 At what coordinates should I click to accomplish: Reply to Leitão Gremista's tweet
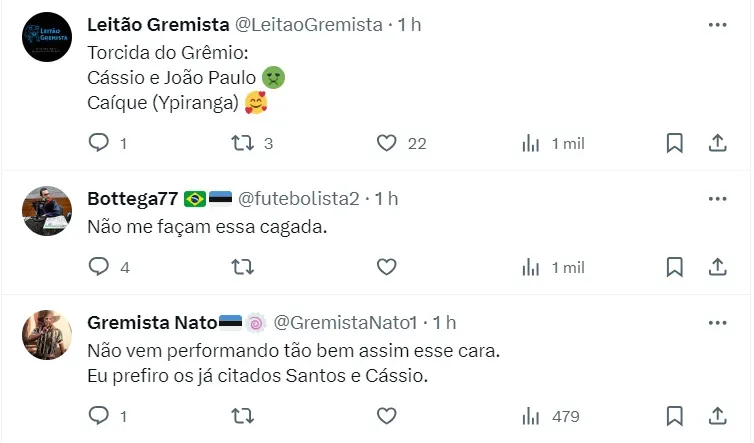[x=99, y=143]
